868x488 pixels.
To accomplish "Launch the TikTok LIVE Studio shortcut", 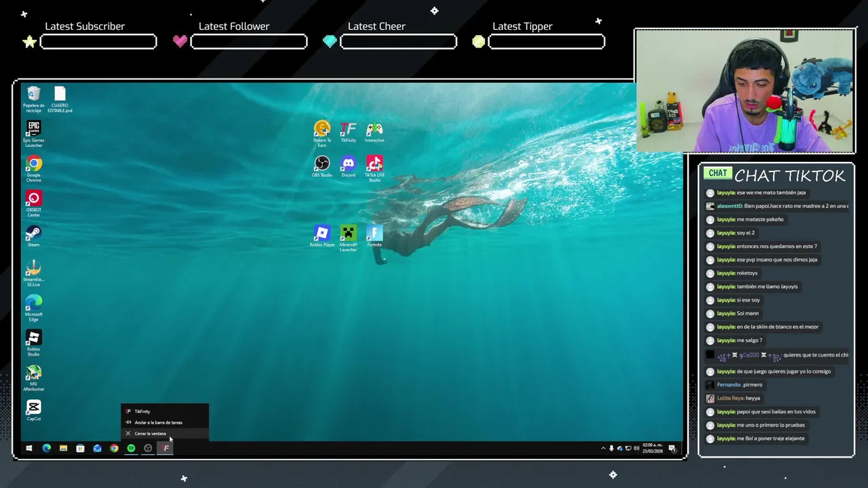I will pos(374,169).
